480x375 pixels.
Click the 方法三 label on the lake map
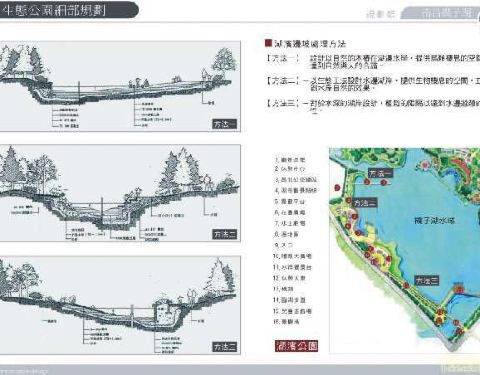coord(427,281)
